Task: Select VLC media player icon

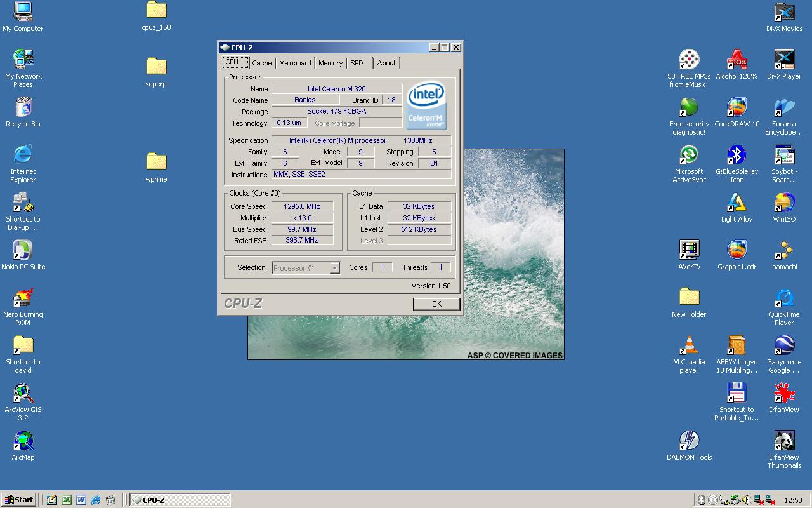Action: pos(689,354)
